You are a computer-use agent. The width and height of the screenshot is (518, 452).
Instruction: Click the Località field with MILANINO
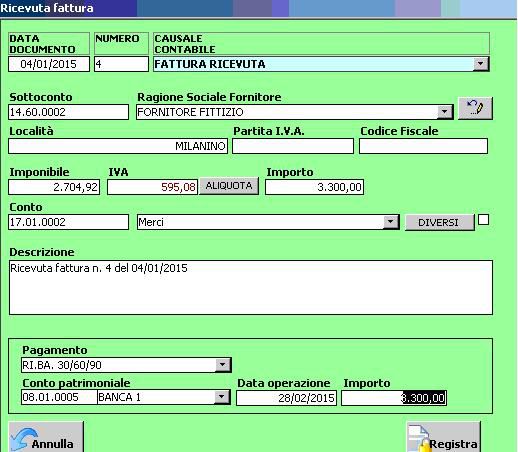tap(118, 146)
